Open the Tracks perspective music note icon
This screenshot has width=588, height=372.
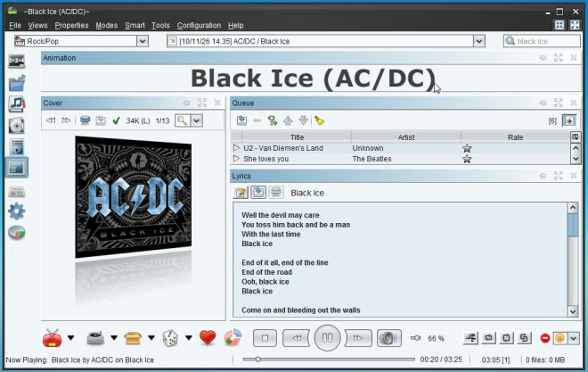pos(17,104)
